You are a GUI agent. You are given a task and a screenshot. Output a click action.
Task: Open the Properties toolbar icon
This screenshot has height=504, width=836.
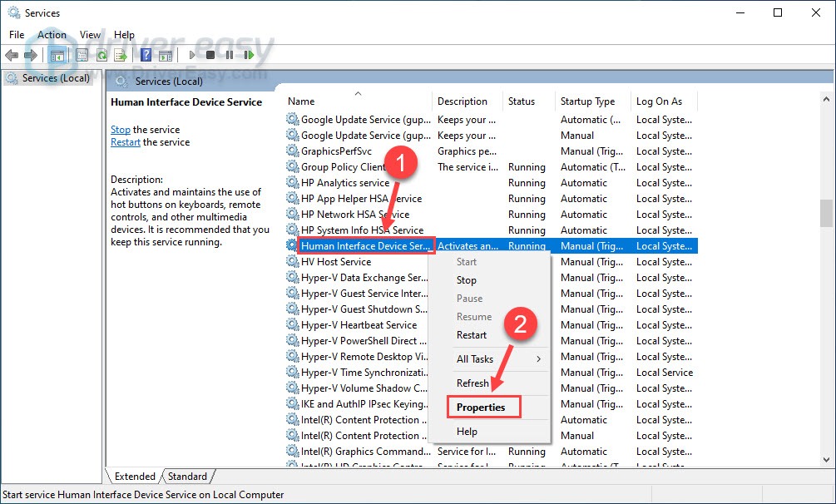click(81, 56)
